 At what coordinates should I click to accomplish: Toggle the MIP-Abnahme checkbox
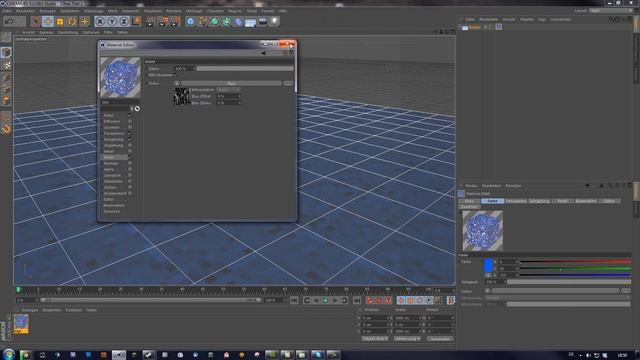tap(175, 75)
